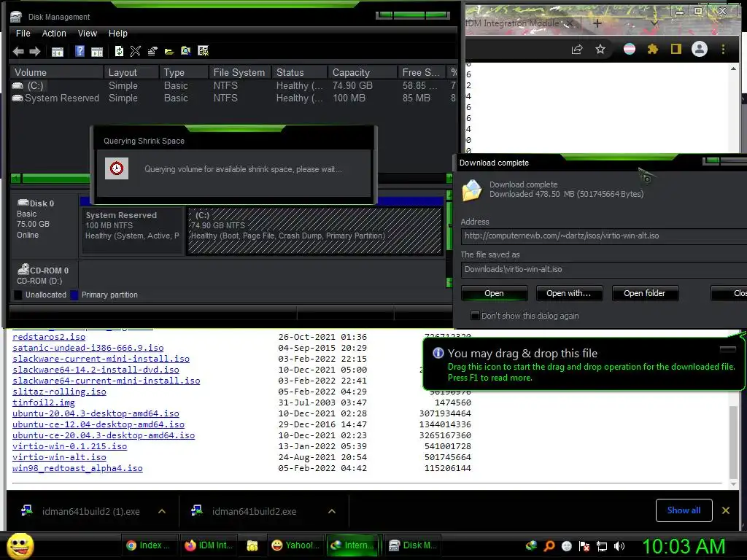The width and height of the screenshot is (747, 560).
Task: Click the smiley face Start button
Action: click(20, 546)
